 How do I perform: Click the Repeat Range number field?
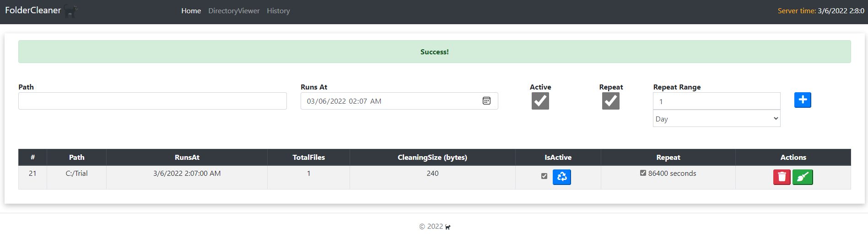pos(717,101)
